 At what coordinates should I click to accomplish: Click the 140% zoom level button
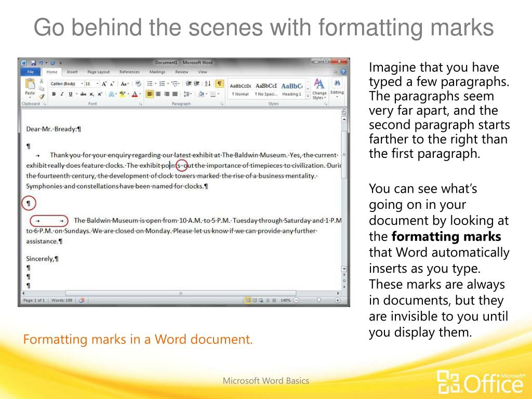tap(286, 300)
